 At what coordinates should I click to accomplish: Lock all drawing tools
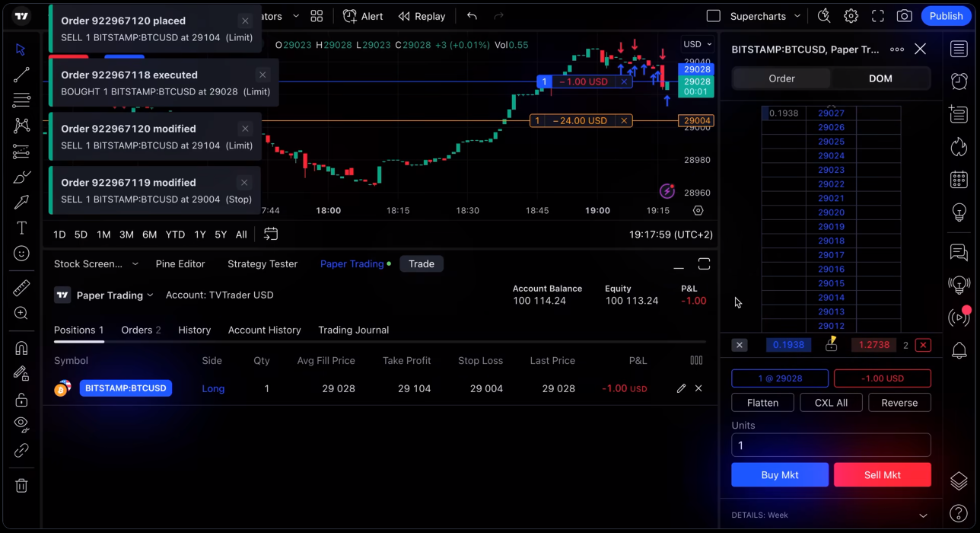coord(21,399)
